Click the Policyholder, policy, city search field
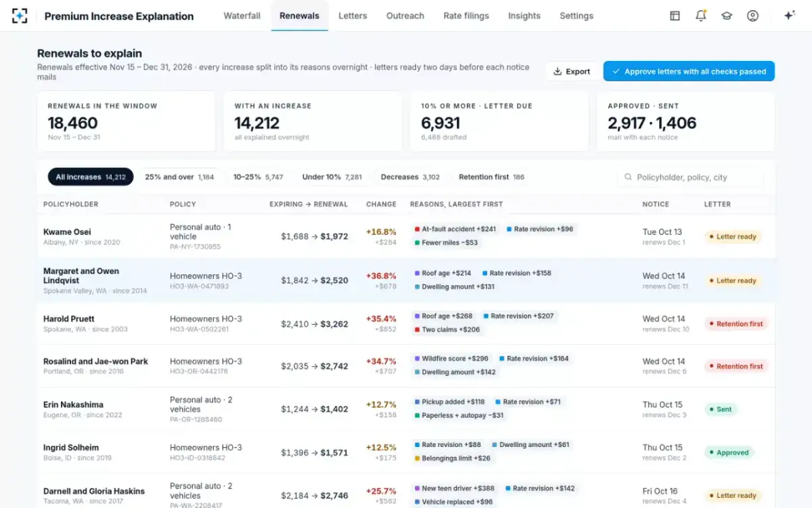Viewport: 812px width, 508px height. pyautogui.click(x=690, y=177)
